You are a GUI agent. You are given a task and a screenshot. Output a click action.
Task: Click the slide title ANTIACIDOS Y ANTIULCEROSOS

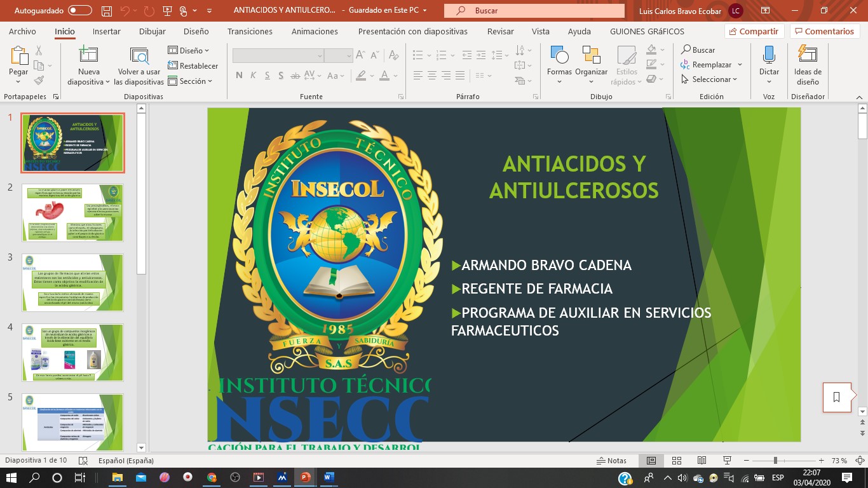point(574,177)
